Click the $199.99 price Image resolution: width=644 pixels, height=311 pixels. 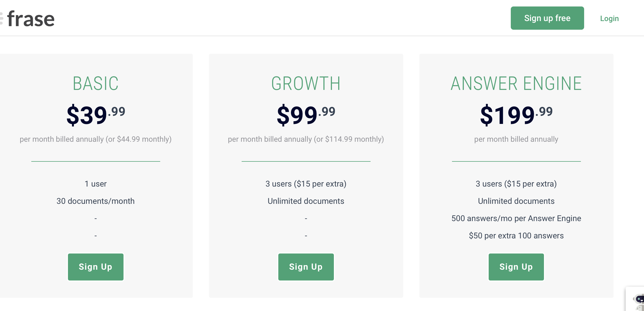tap(516, 115)
